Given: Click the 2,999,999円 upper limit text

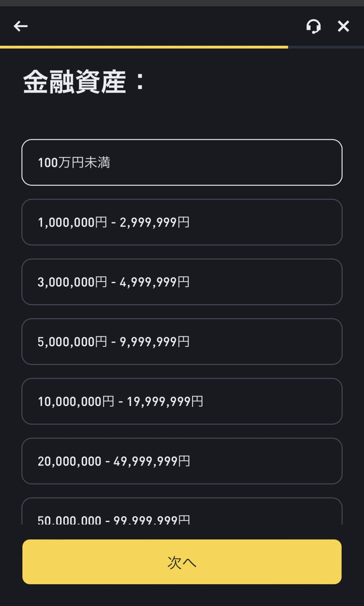Looking at the screenshot, I should pyautogui.click(x=154, y=222).
